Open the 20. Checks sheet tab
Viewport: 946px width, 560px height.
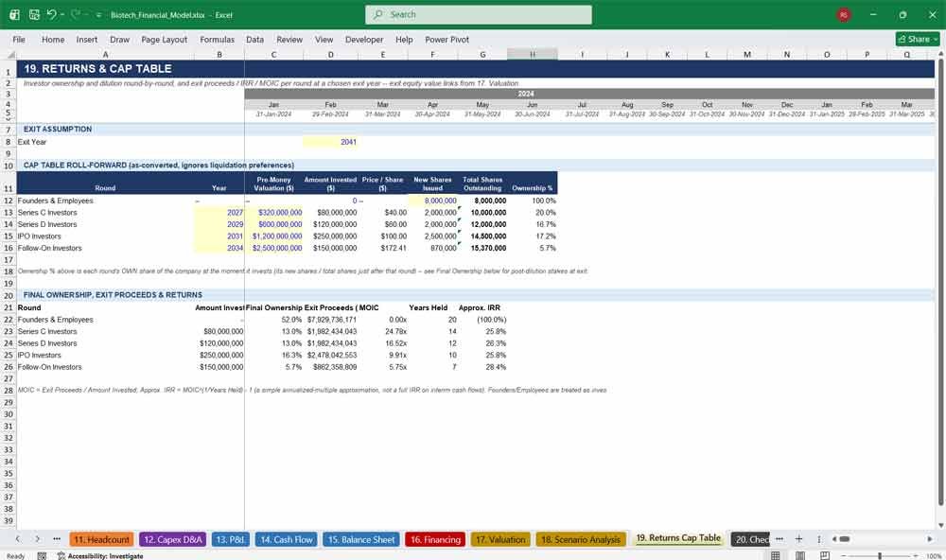(x=750, y=539)
